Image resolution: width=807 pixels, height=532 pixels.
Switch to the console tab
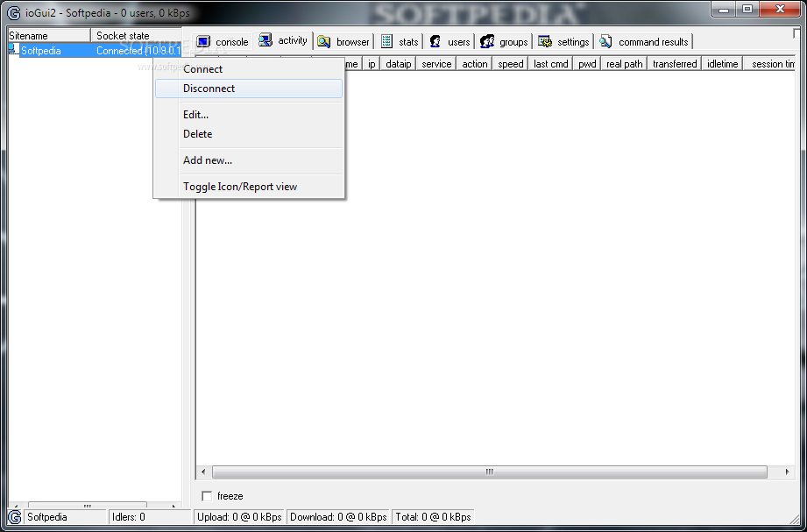pos(223,42)
